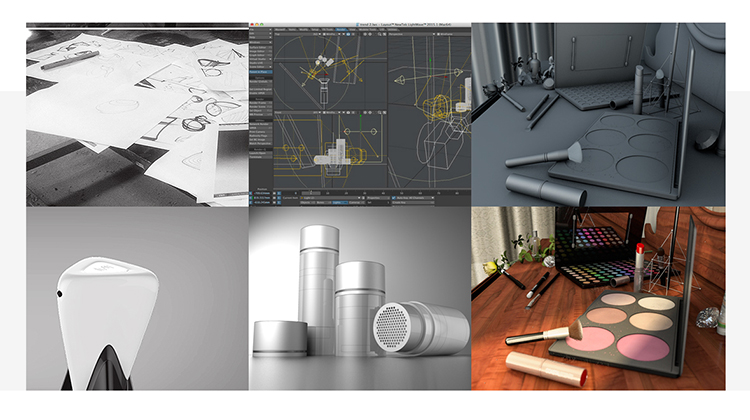The width and height of the screenshot is (750, 420).
Task: Toggle the X position channel button
Action: click(251, 193)
